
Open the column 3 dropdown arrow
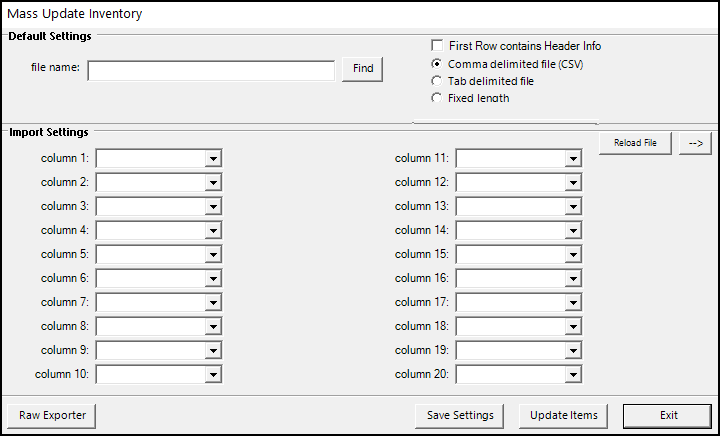coord(212,206)
